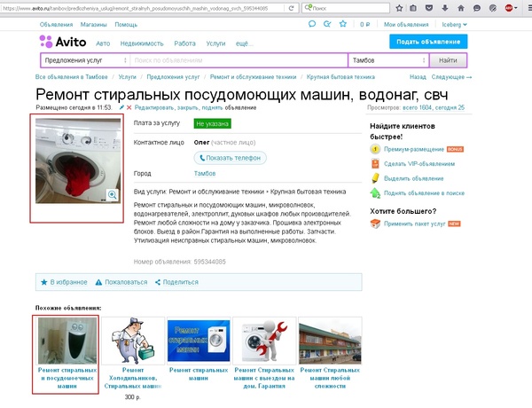Viewport: 532px width, 408px height.
Task: Open Avito favorites star icon
Action: coord(343,24)
